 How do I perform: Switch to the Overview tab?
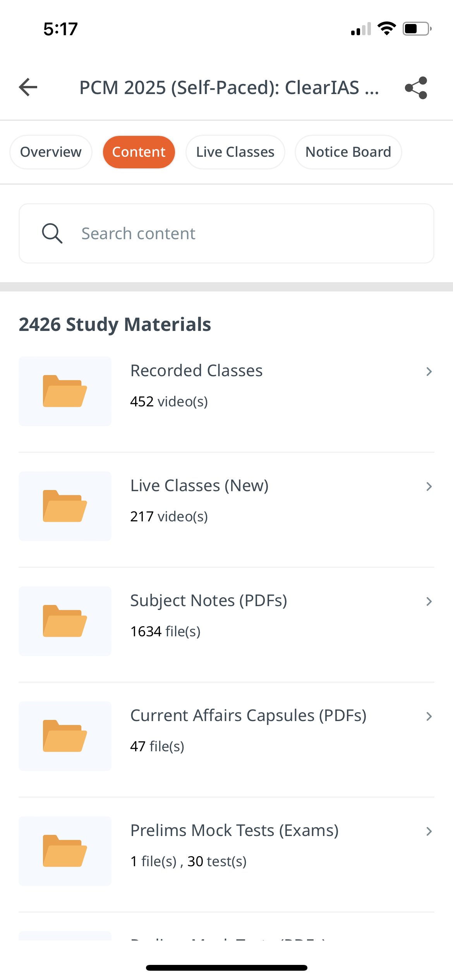click(51, 152)
